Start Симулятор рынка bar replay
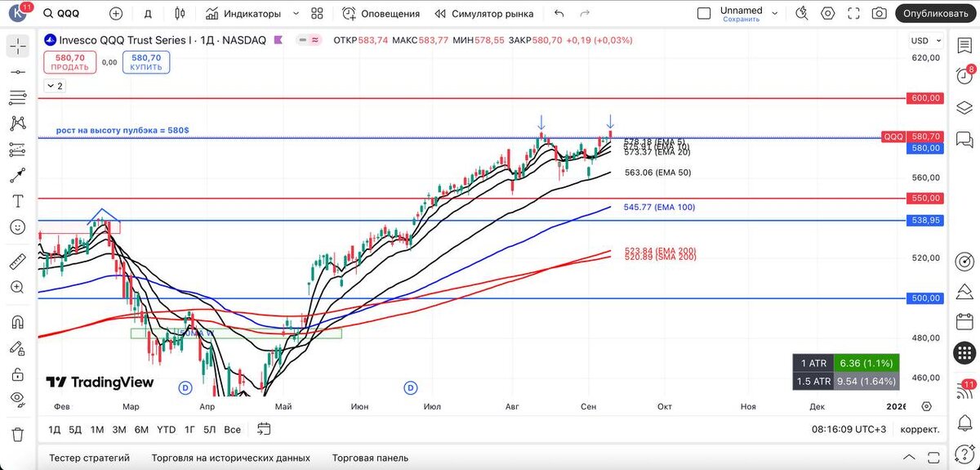Screen dimensions: 980x470 coord(484,14)
